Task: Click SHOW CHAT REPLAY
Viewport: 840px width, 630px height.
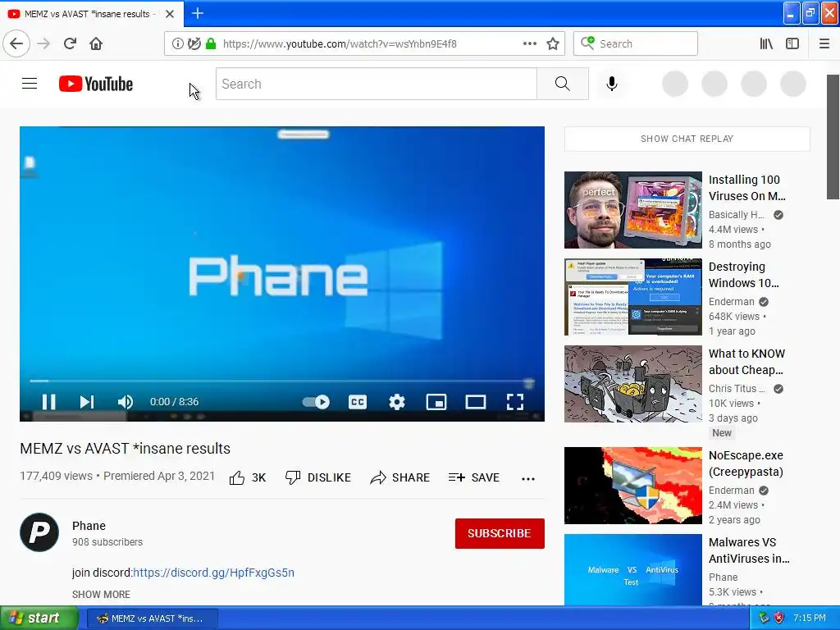Action: pyautogui.click(x=687, y=139)
